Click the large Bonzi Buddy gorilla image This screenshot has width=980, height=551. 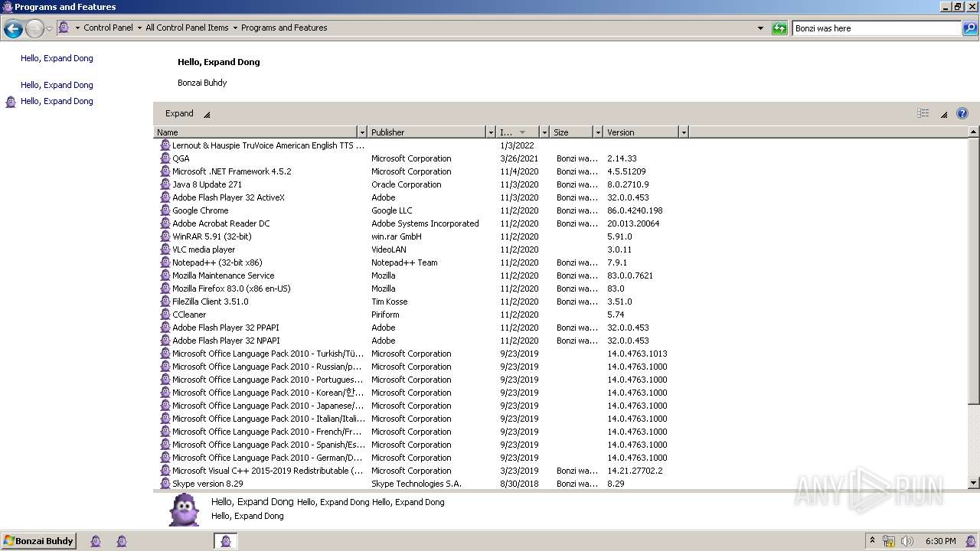click(x=184, y=510)
